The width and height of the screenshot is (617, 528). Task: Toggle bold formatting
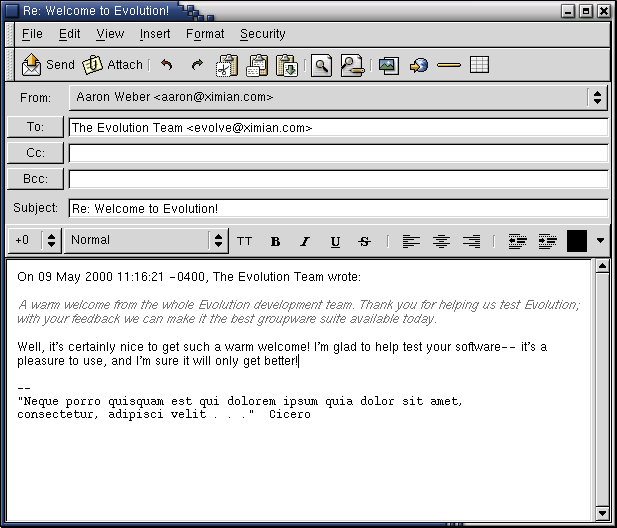(x=276, y=241)
